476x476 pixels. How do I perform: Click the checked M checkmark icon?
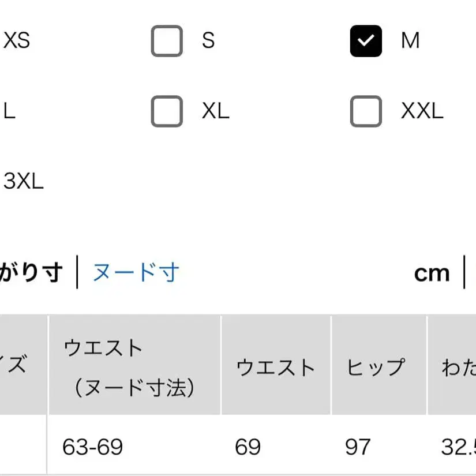[365, 40]
